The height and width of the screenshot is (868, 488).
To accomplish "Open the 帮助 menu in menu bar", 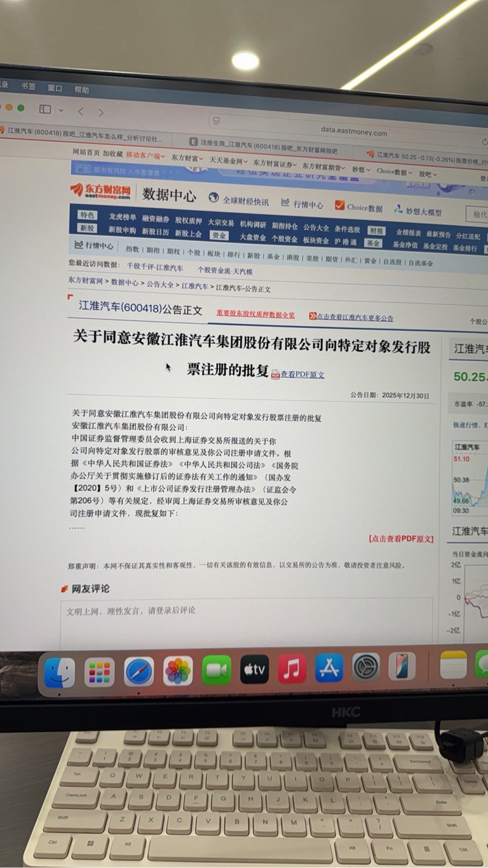I will [81, 90].
